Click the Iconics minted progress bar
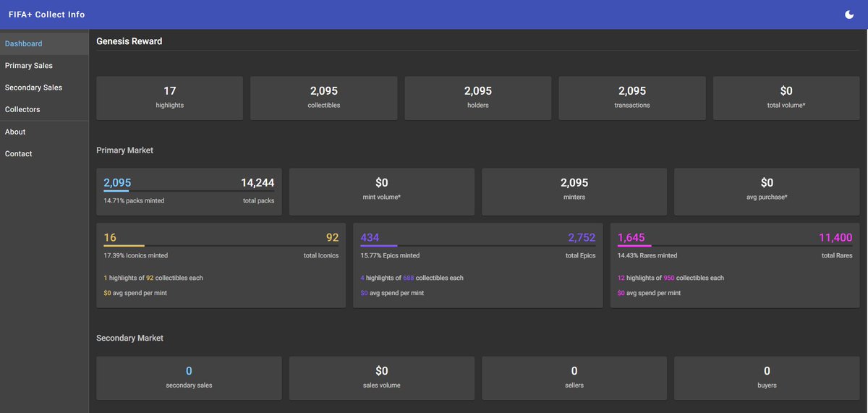868x413 pixels. (221, 246)
